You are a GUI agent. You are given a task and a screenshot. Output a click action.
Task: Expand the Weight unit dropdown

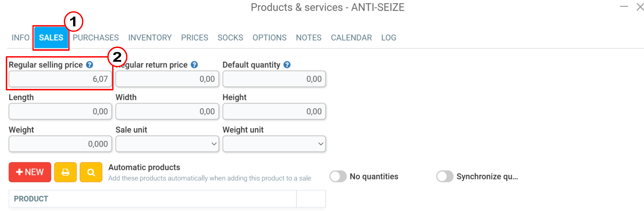[x=274, y=144]
